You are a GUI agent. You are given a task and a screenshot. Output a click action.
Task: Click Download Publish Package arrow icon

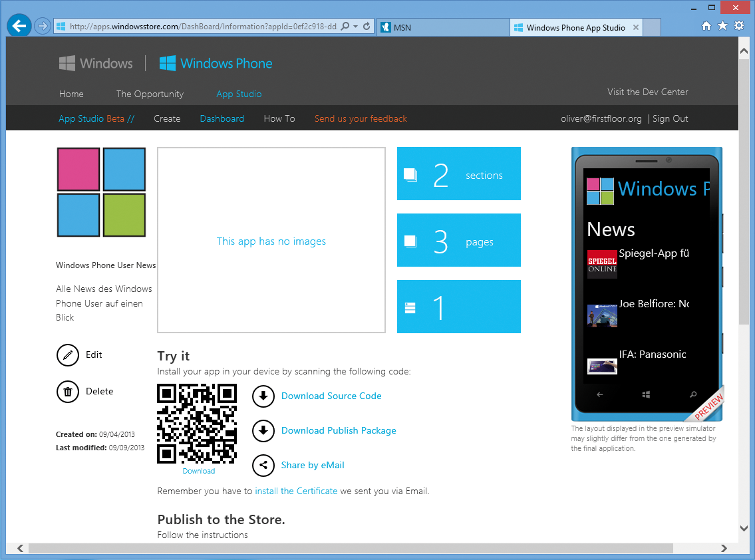[x=263, y=431]
